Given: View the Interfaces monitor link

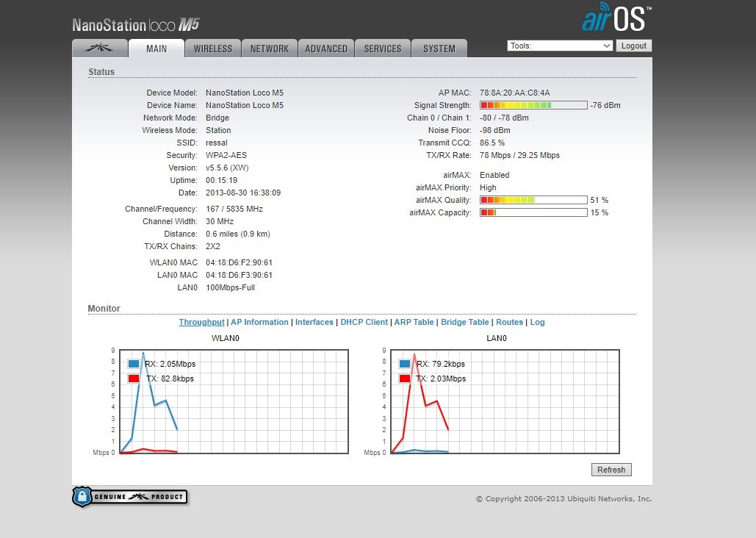Looking at the screenshot, I should 314,322.
